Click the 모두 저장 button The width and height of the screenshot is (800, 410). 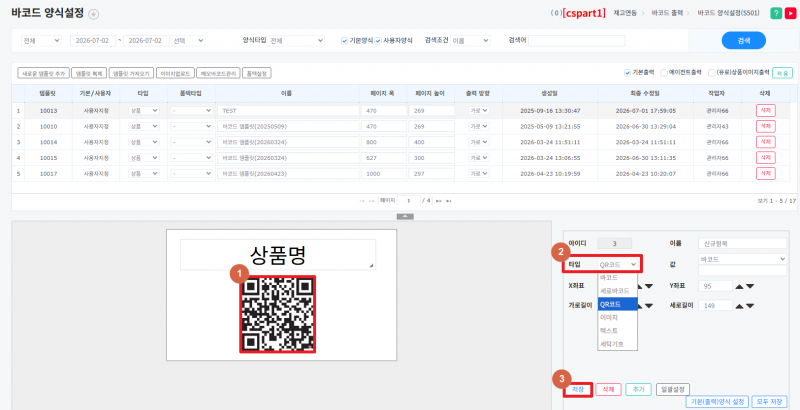[769, 402]
